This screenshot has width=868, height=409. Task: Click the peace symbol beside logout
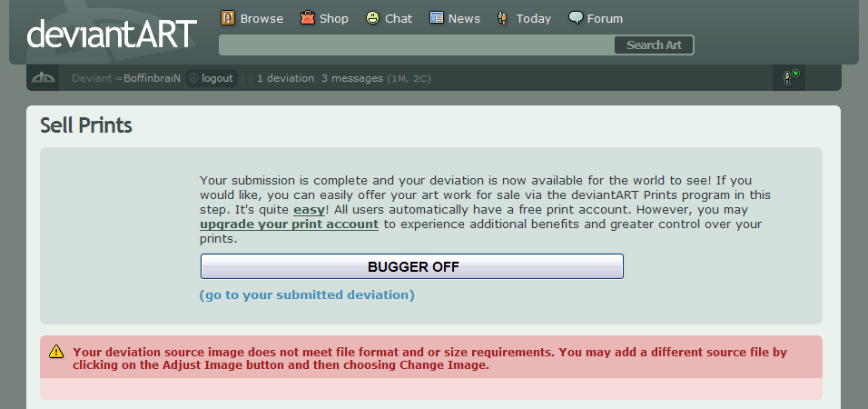[x=193, y=78]
